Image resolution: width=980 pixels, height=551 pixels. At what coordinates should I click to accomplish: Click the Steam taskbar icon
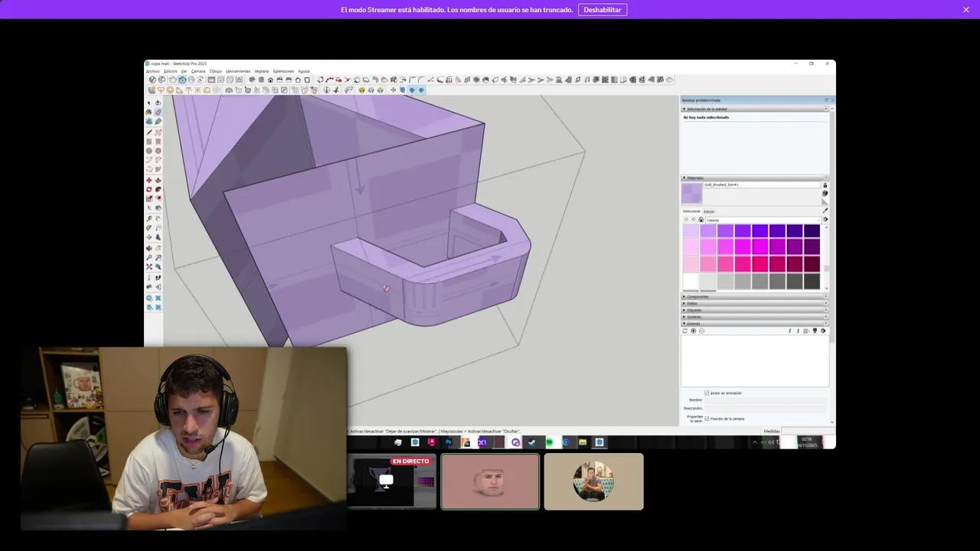(531, 442)
